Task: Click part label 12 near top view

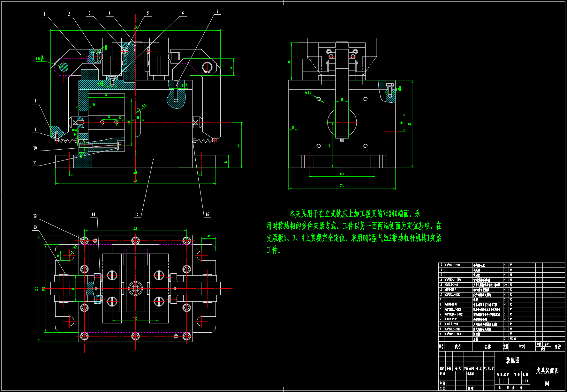Action: pyautogui.click(x=35, y=216)
